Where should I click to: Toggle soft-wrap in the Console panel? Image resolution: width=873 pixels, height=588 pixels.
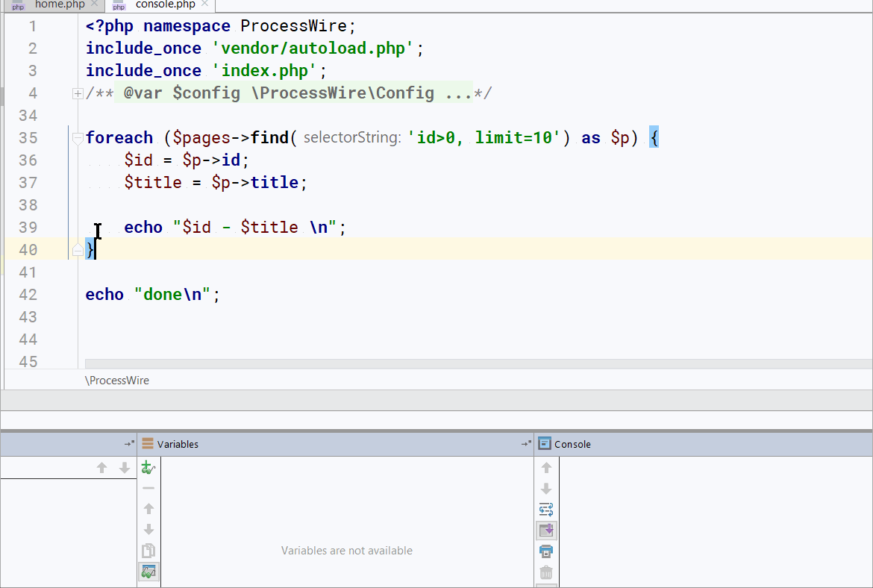point(546,510)
